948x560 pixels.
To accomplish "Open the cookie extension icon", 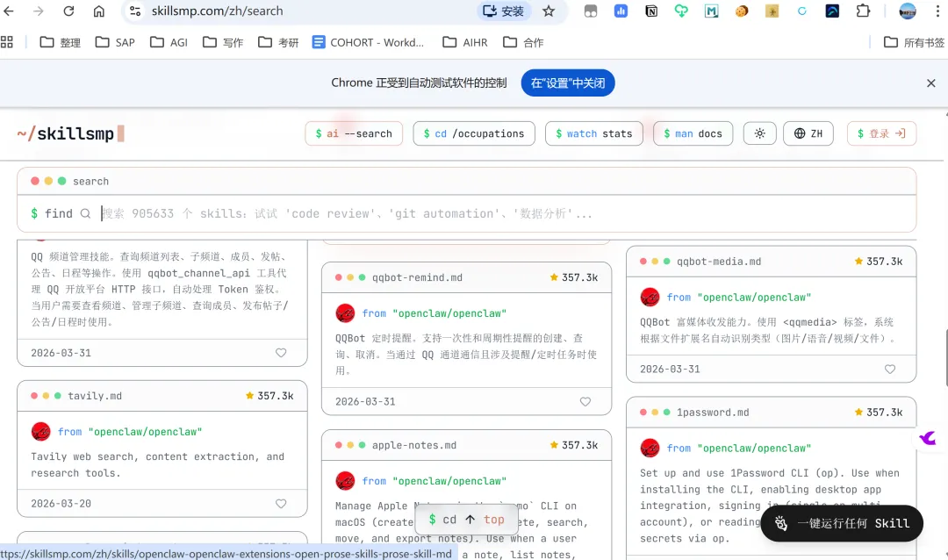I will pos(742,11).
